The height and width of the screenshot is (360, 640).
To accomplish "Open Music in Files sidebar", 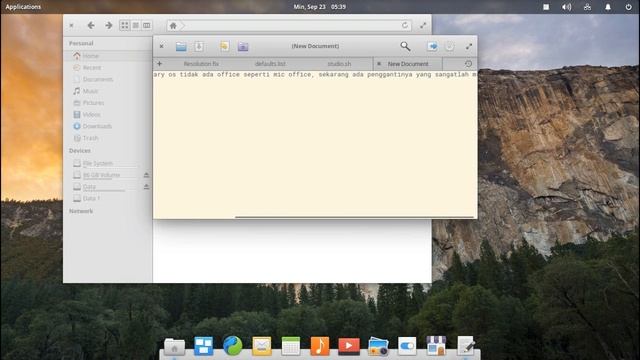I will pos(108,91).
